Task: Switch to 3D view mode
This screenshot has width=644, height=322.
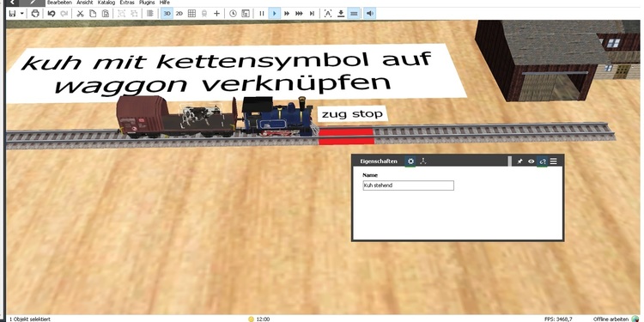Action: (x=167, y=14)
